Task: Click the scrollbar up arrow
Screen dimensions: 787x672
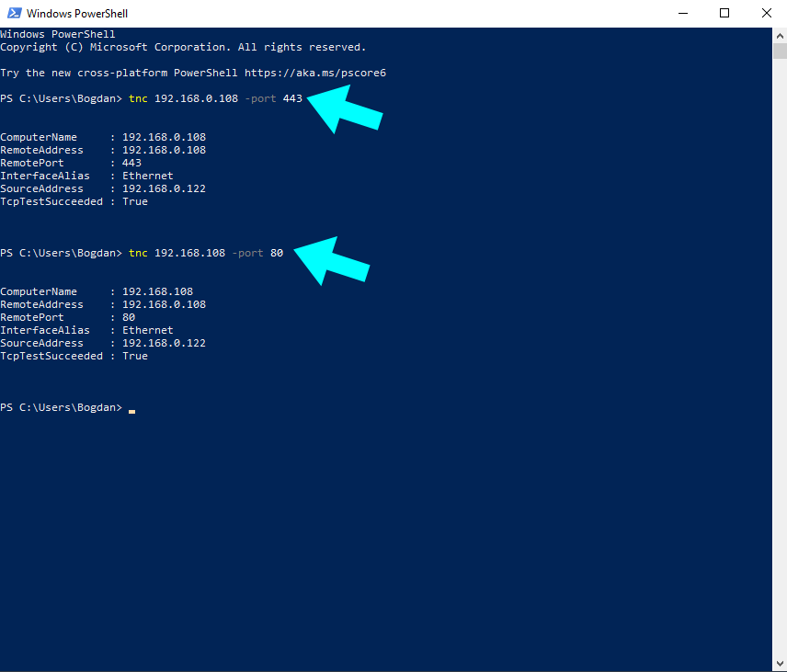Action: click(781, 35)
